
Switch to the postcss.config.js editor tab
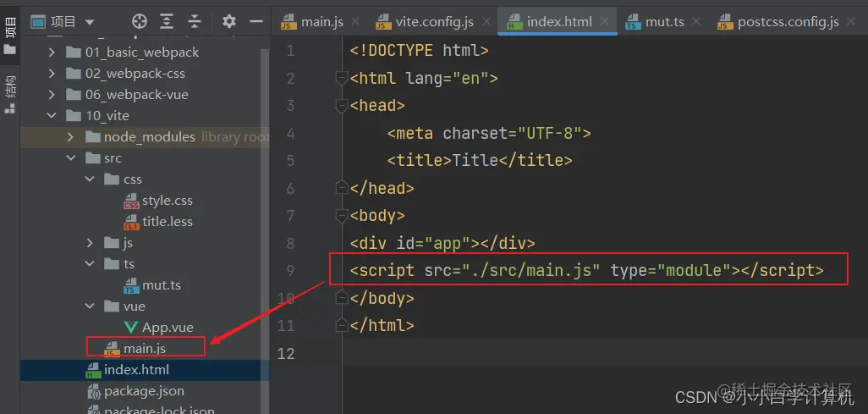788,22
